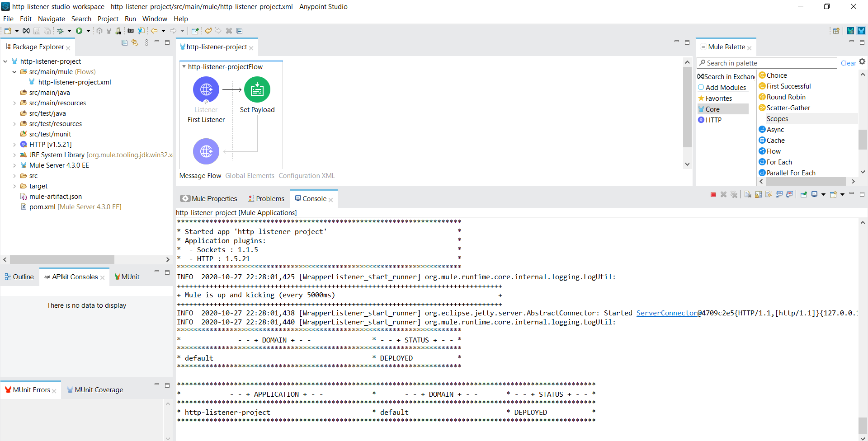Screen dimensions: 868x441
Task: Select the Listener component in the canvas
Action: click(x=206, y=89)
